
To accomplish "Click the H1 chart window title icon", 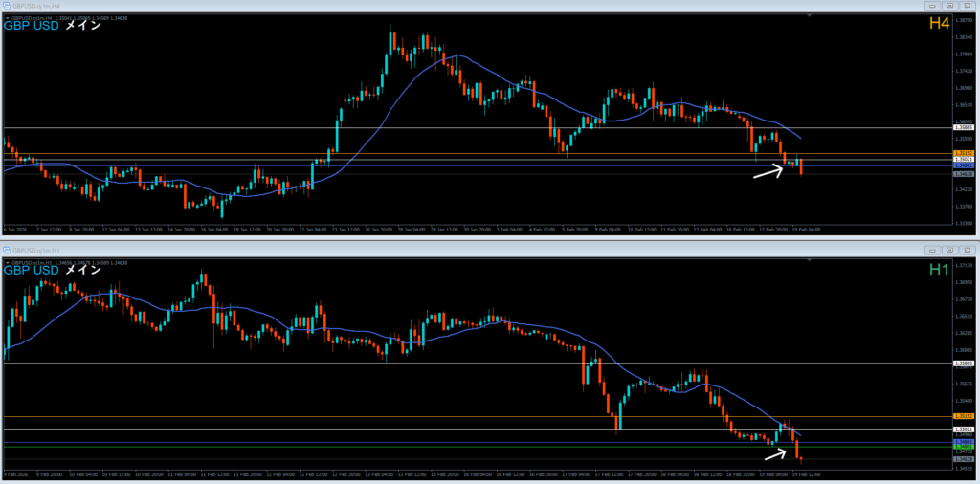I will 7,250.
